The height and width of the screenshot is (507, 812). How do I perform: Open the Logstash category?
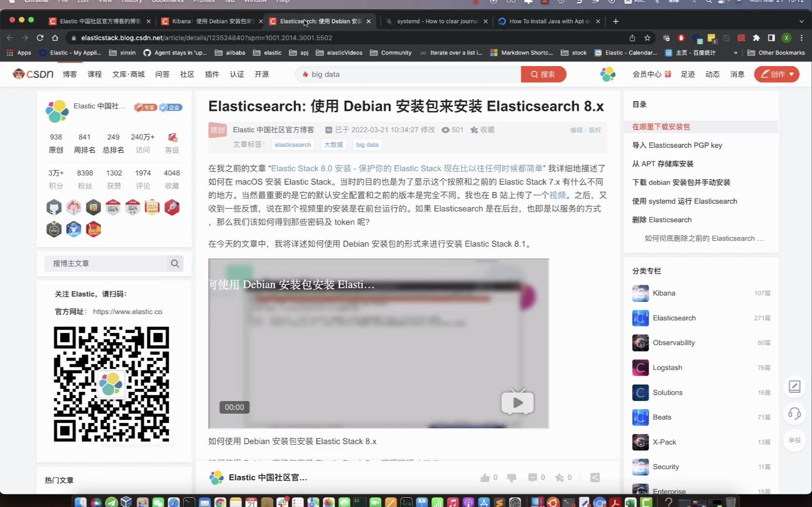[667, 367]
